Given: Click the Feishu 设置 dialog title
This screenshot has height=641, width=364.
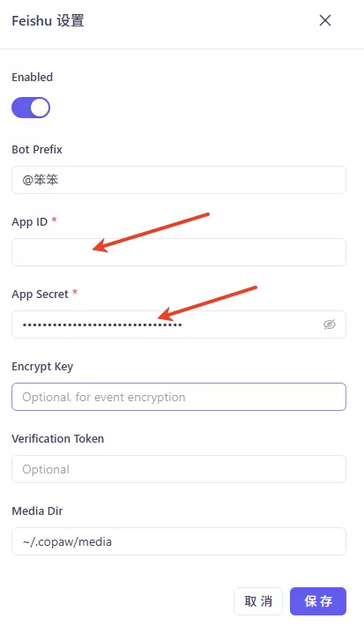Looking at the screenshot, I should 48,20.
